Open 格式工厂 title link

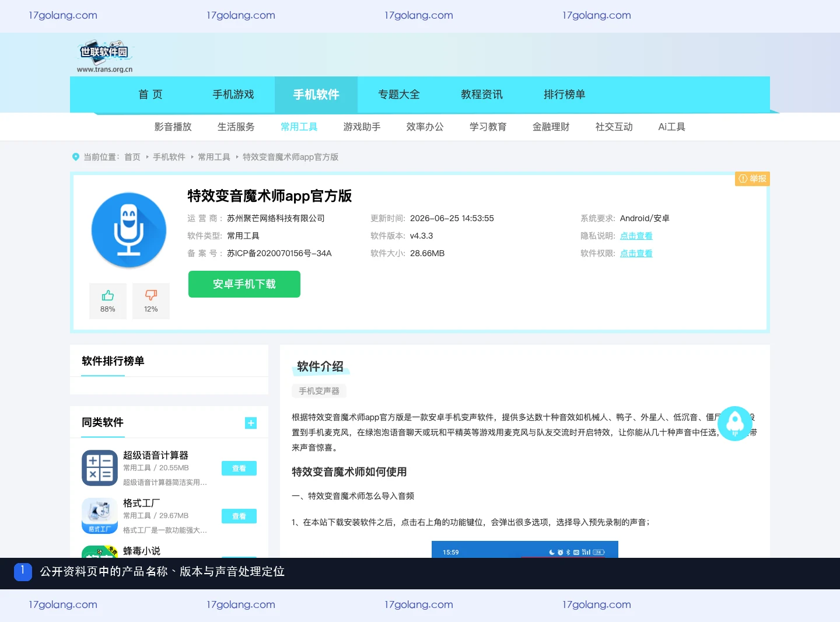(x=142, y=503)
